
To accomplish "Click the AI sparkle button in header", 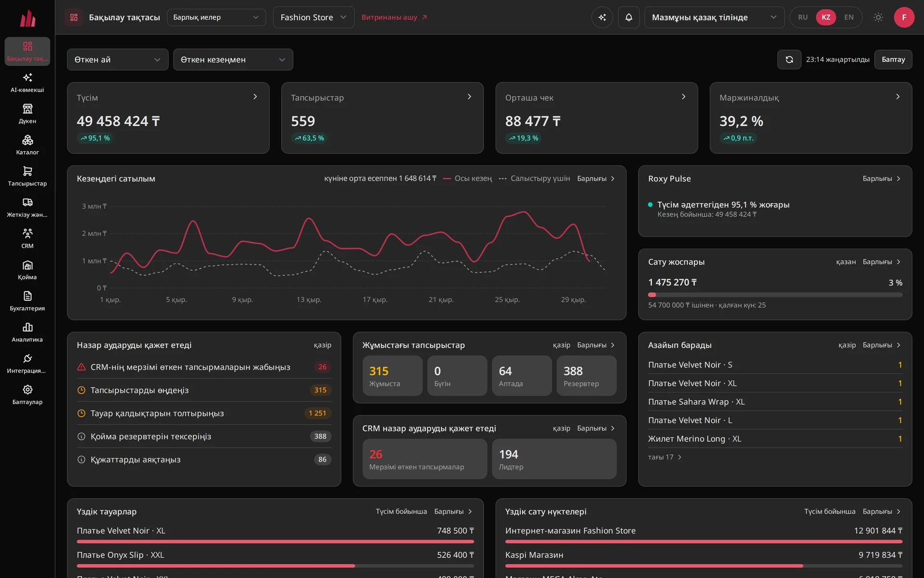I will point(602,17).
